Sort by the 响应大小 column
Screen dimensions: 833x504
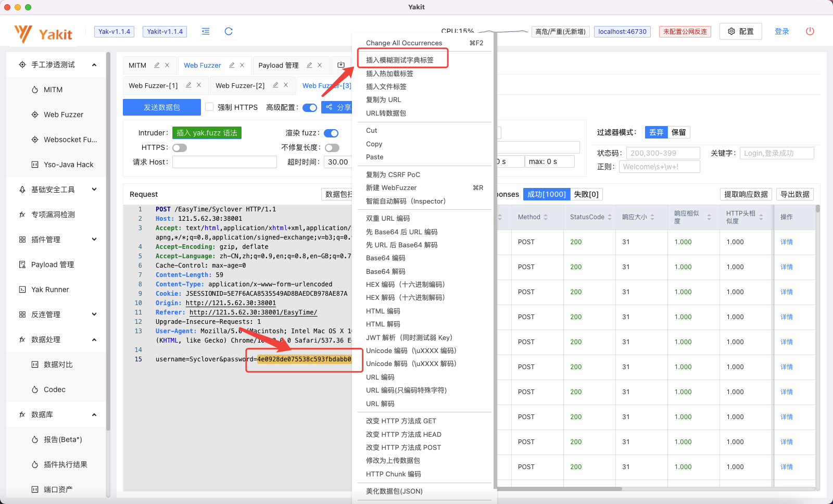652,217
